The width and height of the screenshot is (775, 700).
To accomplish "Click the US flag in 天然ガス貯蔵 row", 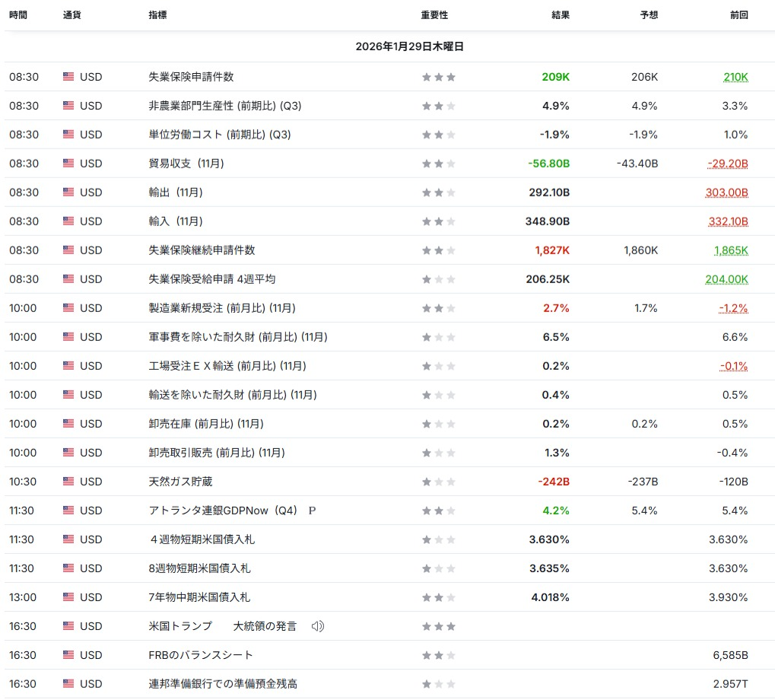I will point(68,482).
